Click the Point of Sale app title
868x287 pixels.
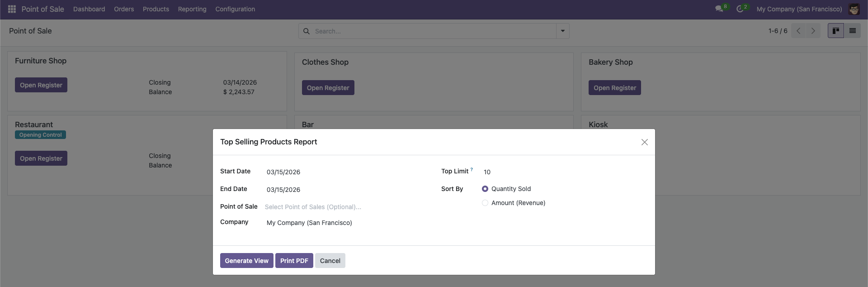point(43,9)
